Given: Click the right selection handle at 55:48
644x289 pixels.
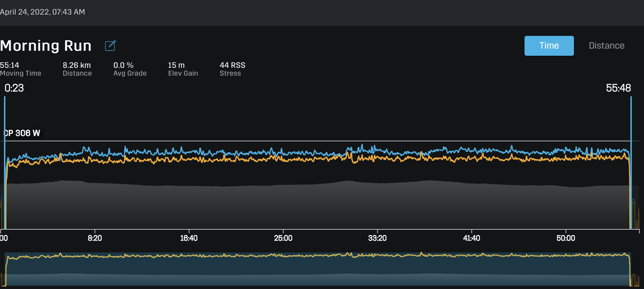Looking at the screenshot, I should point(631,142).
